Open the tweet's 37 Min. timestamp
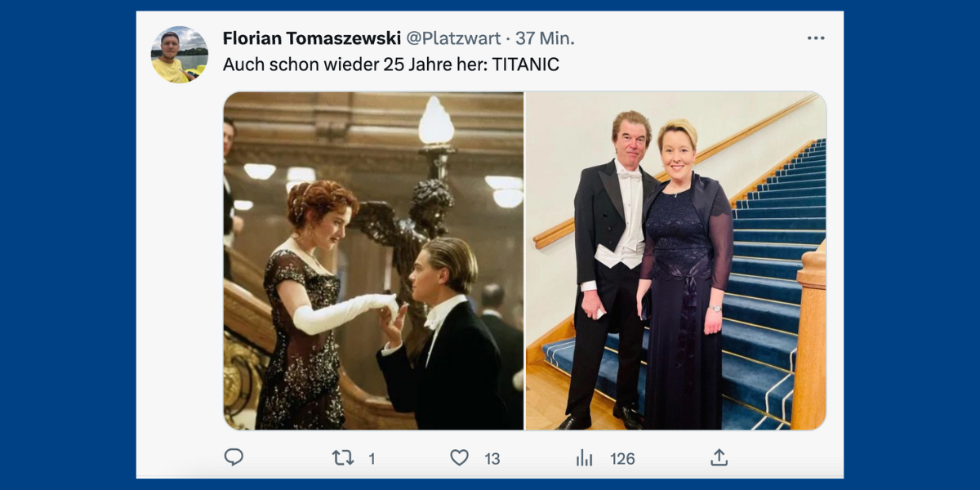This screenshot has height=490, width=980. click(545, 38)
